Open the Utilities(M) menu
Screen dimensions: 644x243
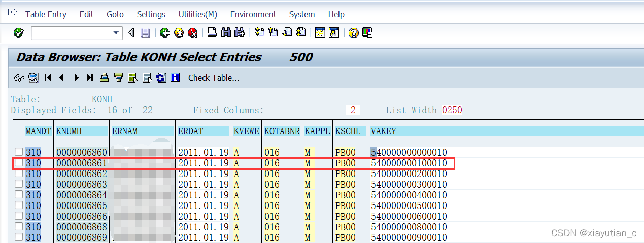198,14
